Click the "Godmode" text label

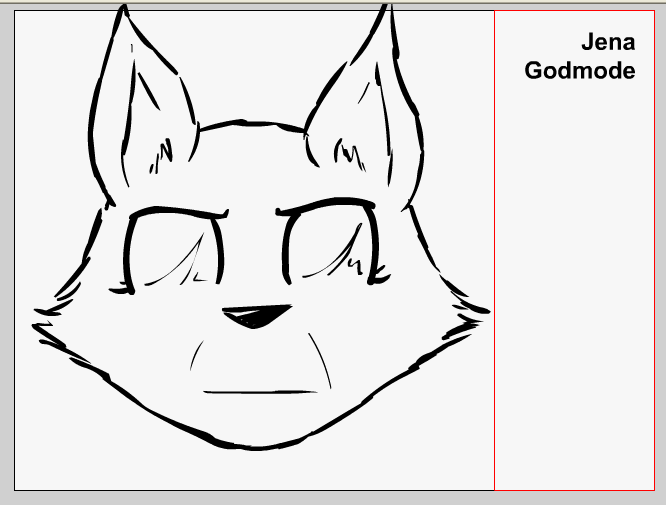pos(580,71)
